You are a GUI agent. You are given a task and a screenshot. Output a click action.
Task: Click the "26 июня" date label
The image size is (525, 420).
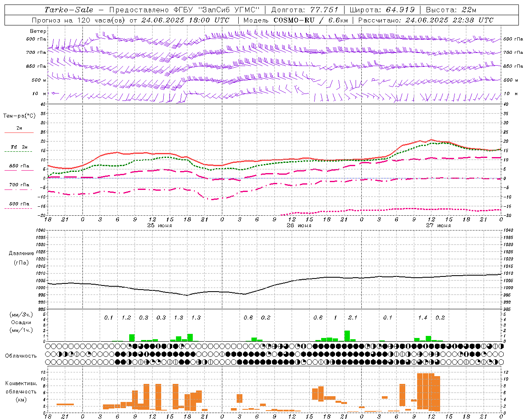click(299, 226)
